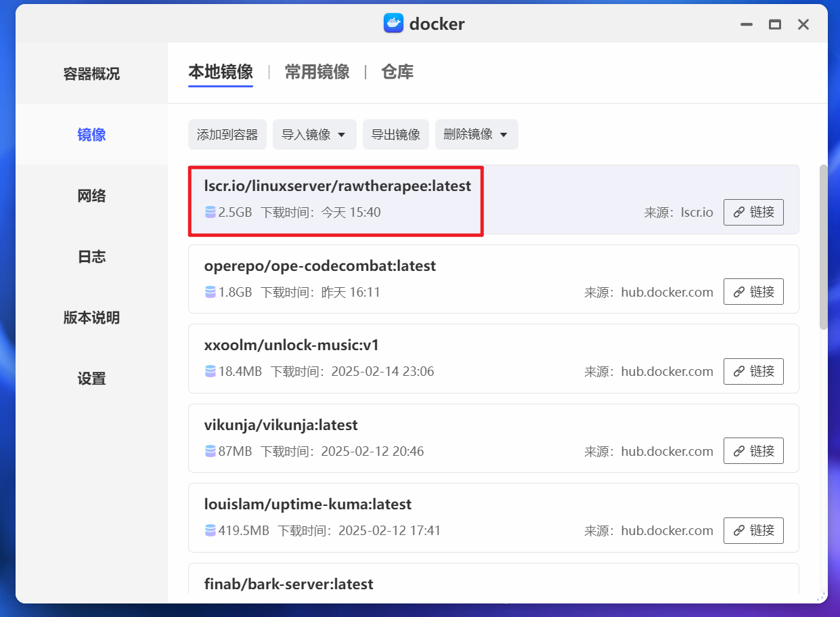Open 链接 for unlock-music image

point(753,371)
